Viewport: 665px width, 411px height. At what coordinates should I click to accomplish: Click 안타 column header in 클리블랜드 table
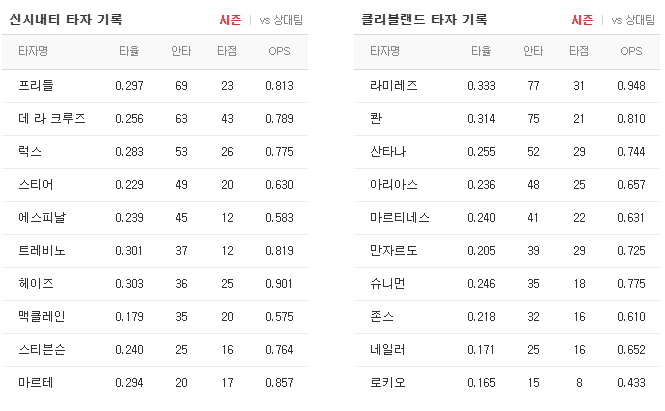coord(533,51)
